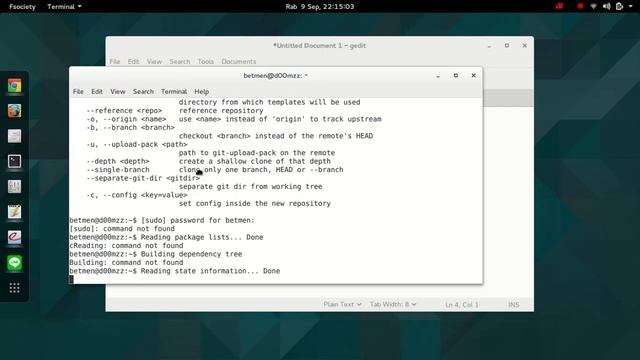Click '-c, --config <key=value>' option text
Image resolution: width=640 pixels, height=360 pixels.
coord(137,195)
